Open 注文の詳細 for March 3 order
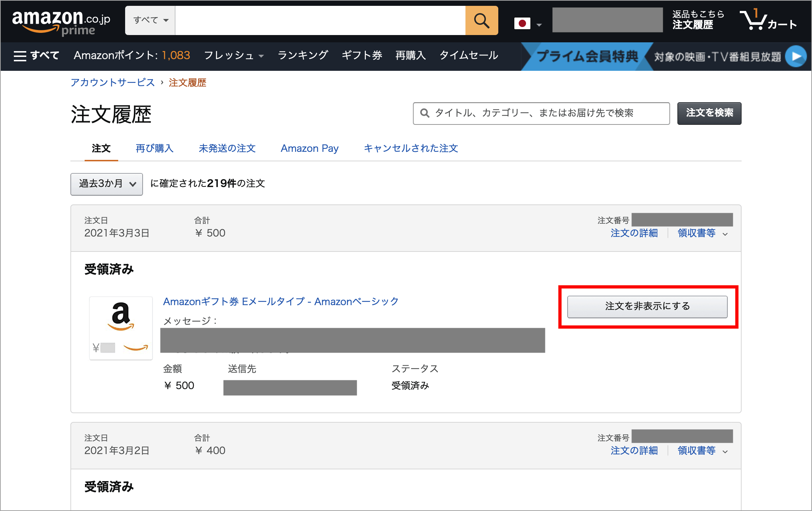This screenshot has height=511, width=812. point(634,233)
